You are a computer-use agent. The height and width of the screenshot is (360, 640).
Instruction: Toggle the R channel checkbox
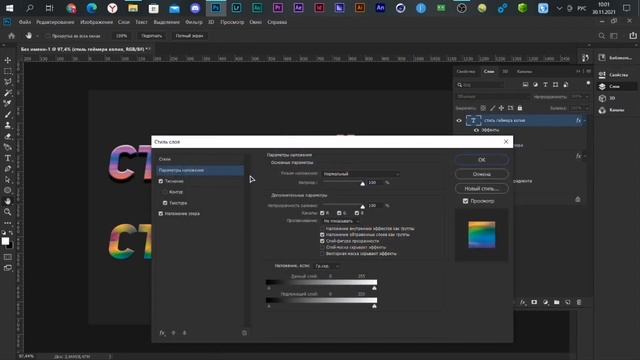(x=322, y=213)
